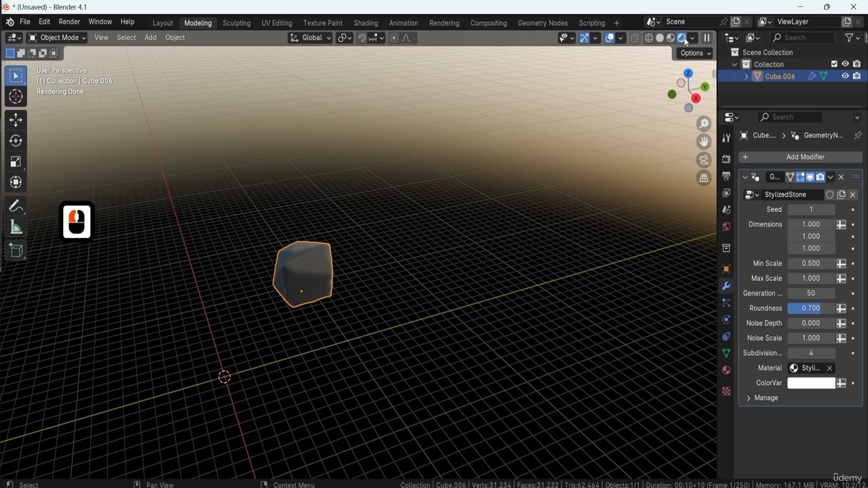The image size is (868, 488).
Task: Select the Measure tool
Action: tap(16, 228)
